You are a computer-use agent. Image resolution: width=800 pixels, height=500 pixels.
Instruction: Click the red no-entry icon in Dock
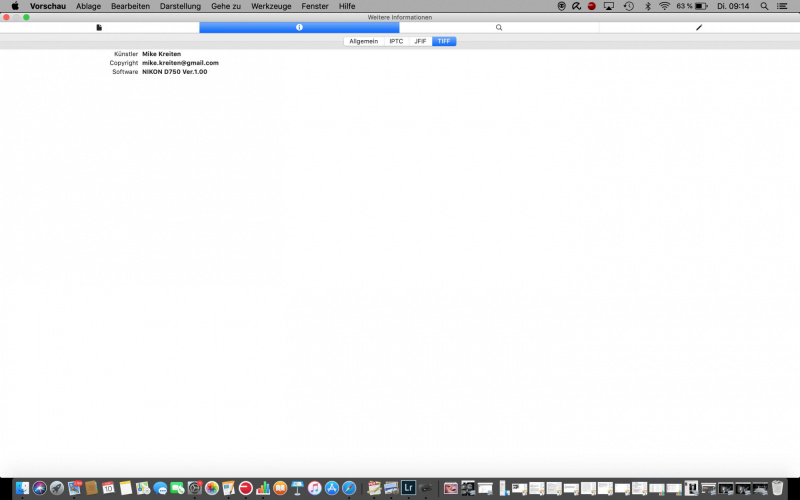(x=246, y=488)
